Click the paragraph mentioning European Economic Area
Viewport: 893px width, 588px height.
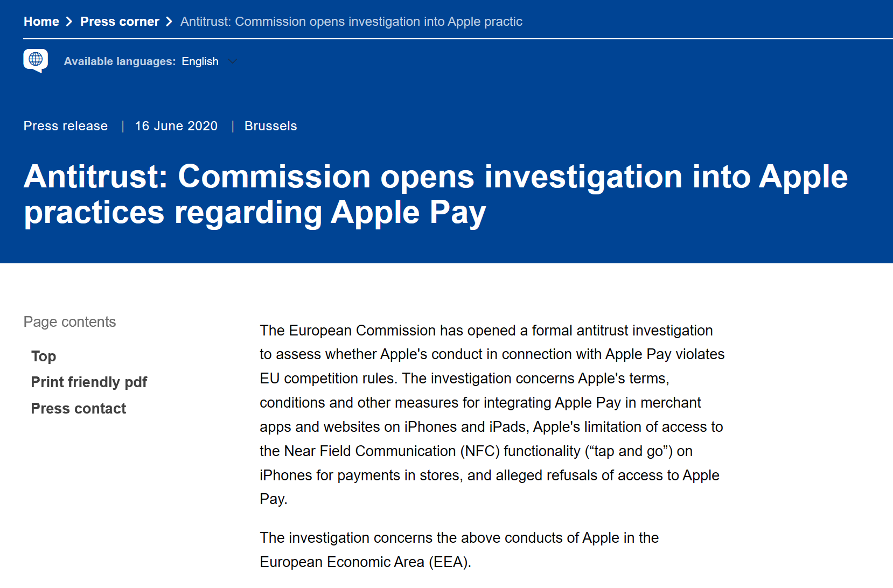459,550
